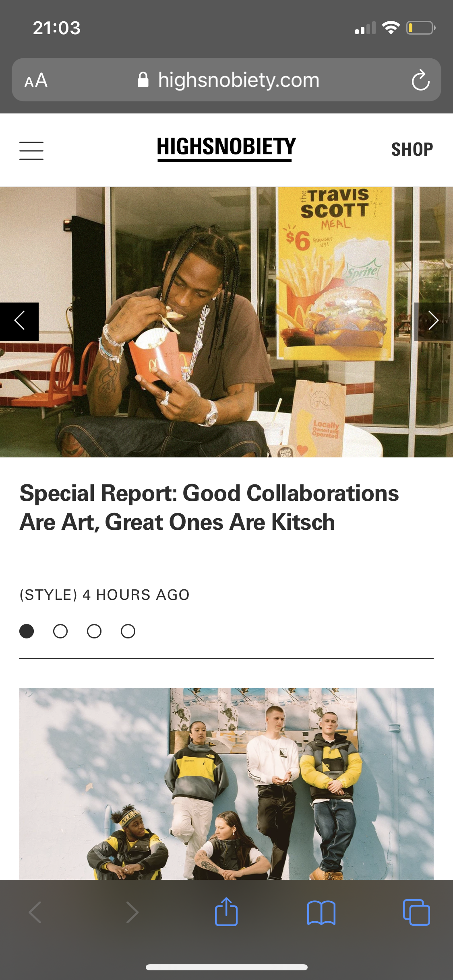Open the North Face group photo article
Image resolution: width=453 pixels, height=980 pixels.
coord(226,784)
